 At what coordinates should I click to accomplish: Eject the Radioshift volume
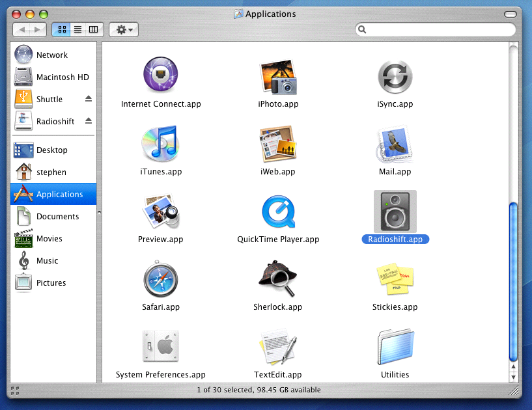89,121
